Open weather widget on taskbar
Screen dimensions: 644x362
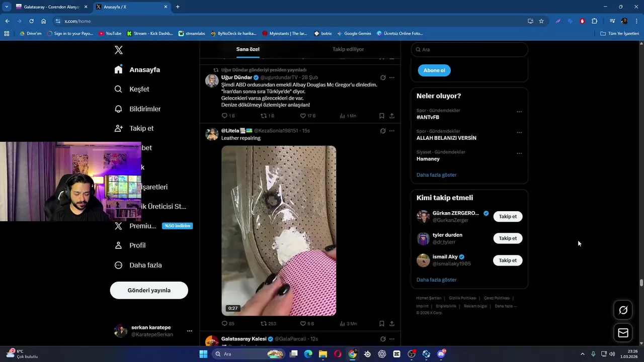(22, 354)
